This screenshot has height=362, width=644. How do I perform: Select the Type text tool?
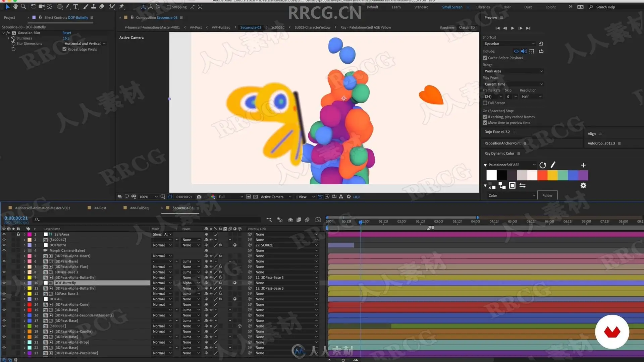75,7
